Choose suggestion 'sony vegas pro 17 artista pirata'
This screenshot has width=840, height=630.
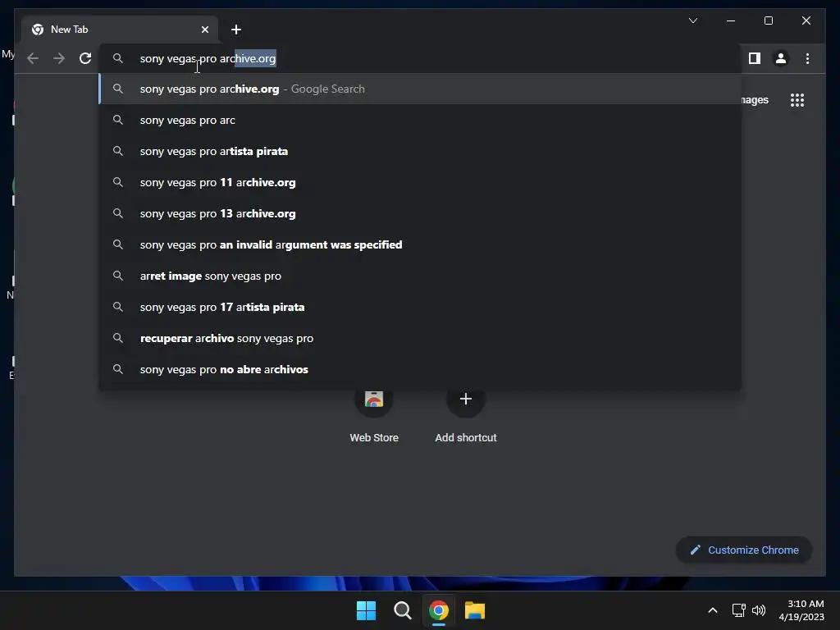[421, 307]
